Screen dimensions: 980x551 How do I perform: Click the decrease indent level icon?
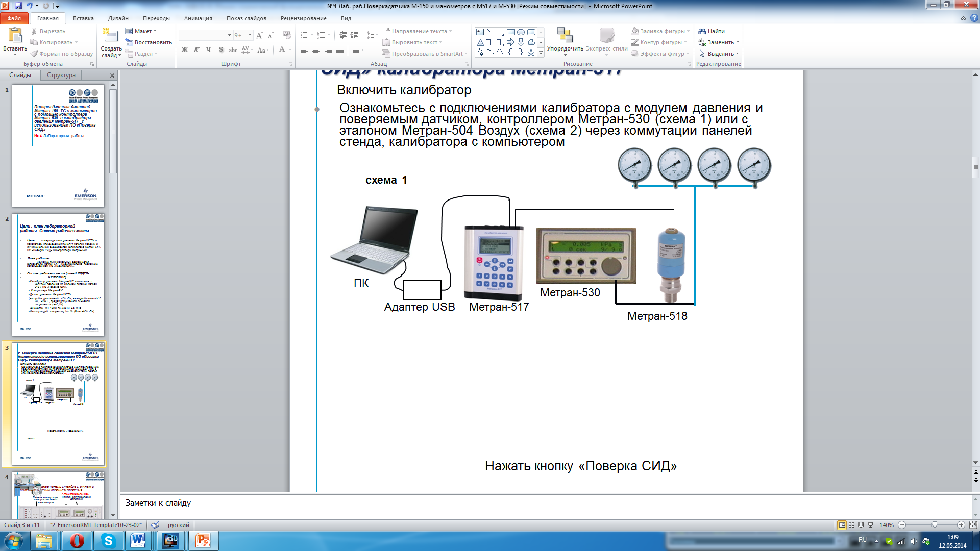pyautogui.click(x=343, y=35)
